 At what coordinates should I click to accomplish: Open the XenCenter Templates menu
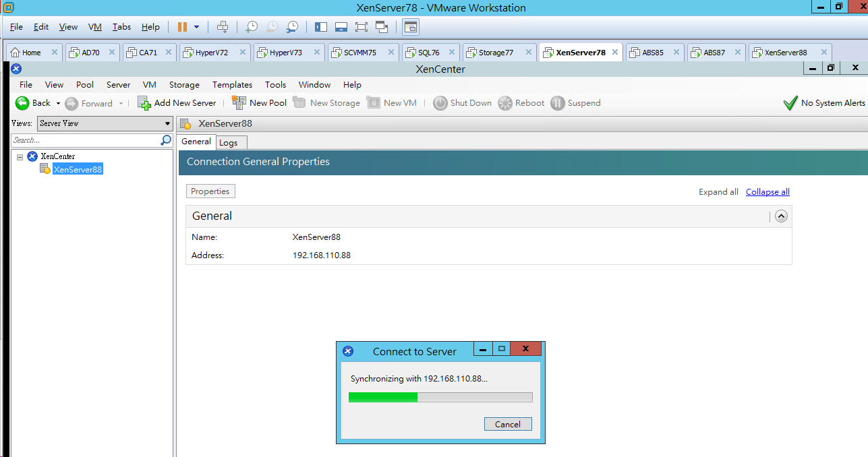click(x=232, y=84)
